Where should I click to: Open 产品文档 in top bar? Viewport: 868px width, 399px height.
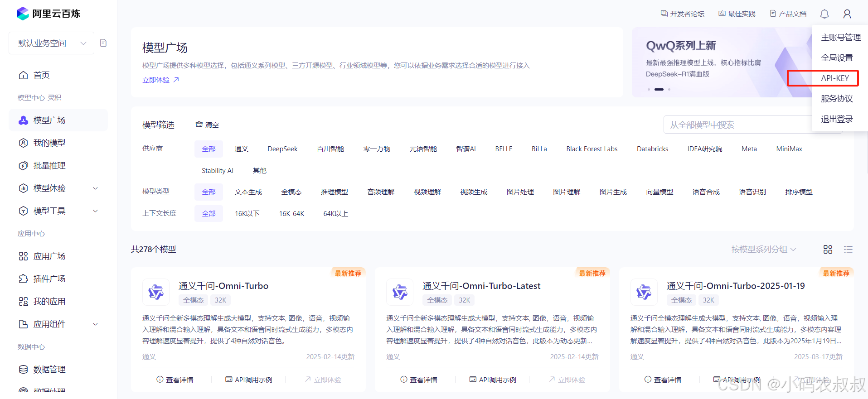tap(788, 14)
